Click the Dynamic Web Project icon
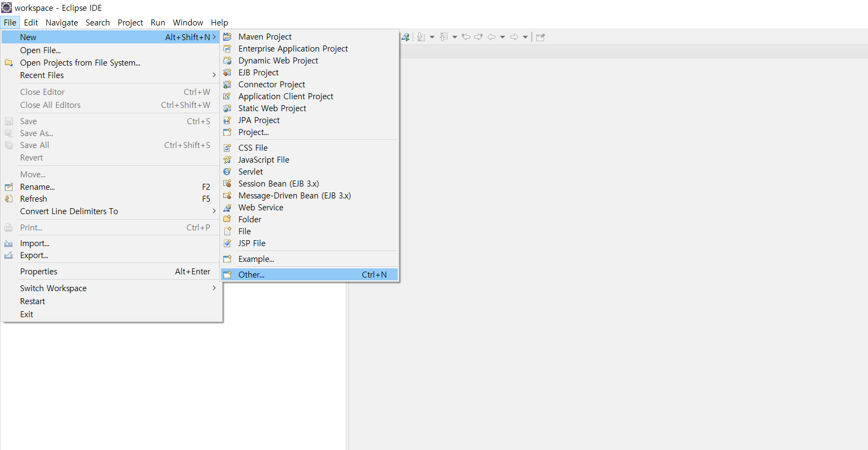The height and width of the screenshot is (450, 868). [x=228, y=60]
